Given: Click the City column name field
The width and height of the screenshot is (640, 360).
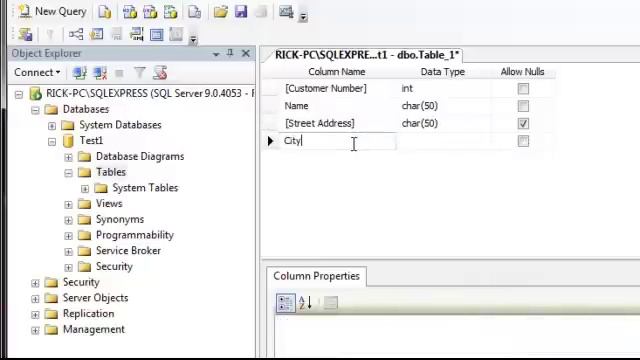Looking at the screenshot, I should point(338,141).
